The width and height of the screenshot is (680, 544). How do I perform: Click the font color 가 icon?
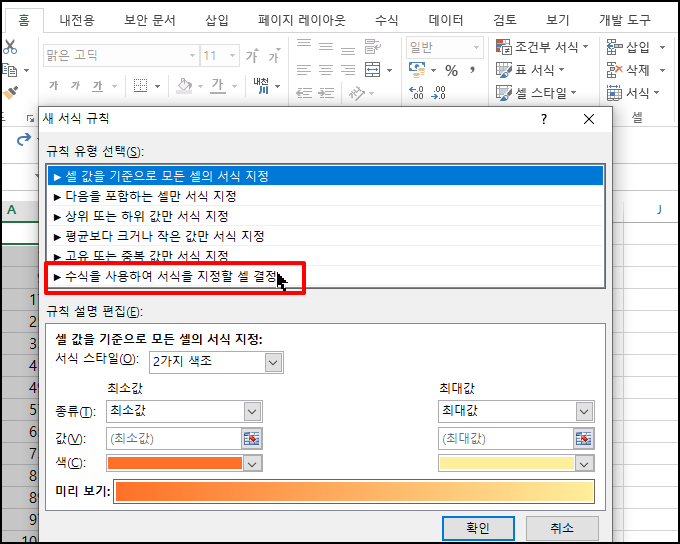(218, 85)
